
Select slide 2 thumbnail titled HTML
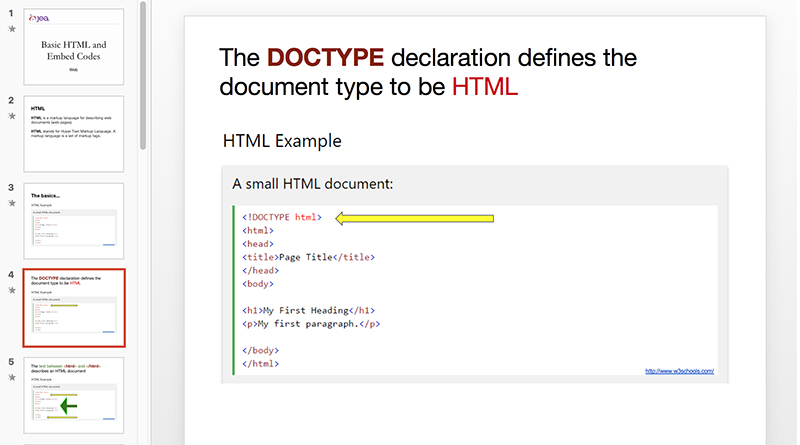click(73, 134)
